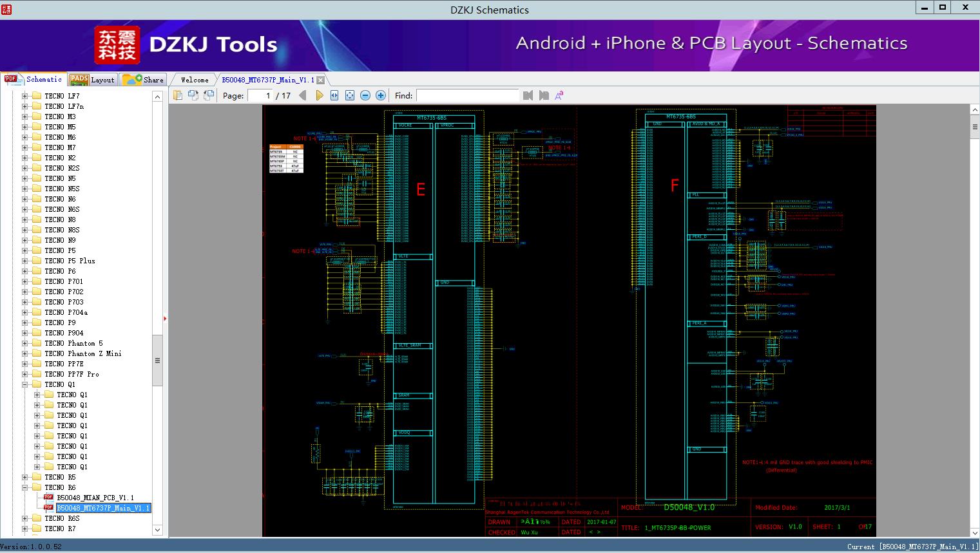Click the Find text field

467,95
